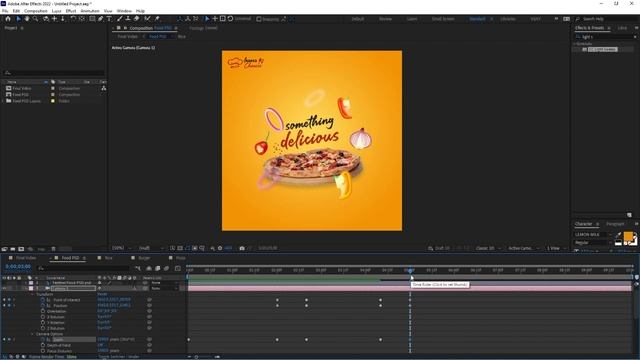Collapse the Transform property group
Viewport: 640px width, 360px height.
point(33,294)
